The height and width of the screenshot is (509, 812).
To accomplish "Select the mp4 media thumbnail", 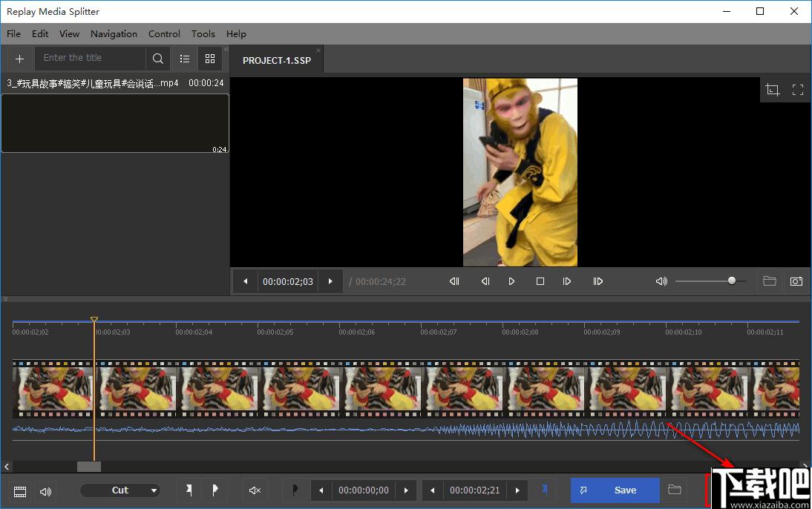I will click(115, 123).
